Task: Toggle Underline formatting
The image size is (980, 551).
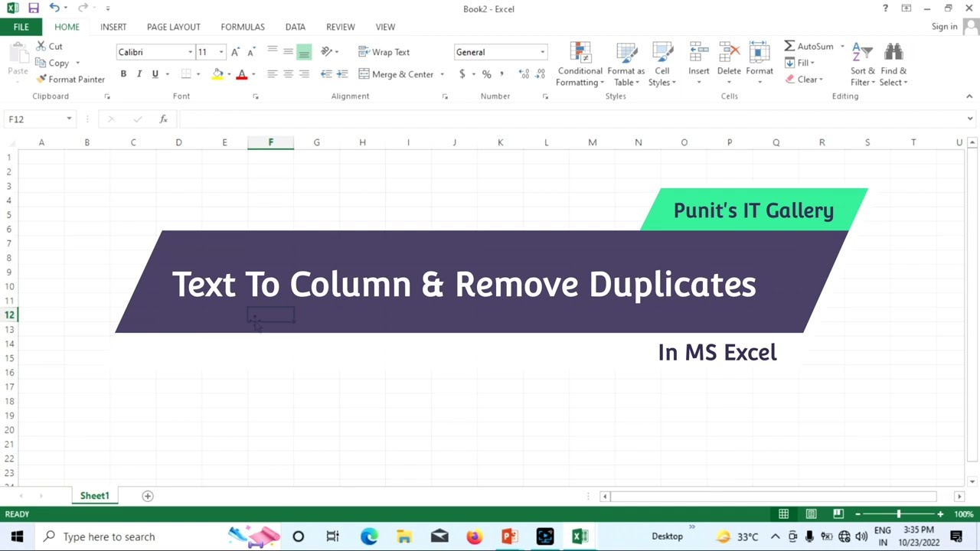Action: (155, 74)
